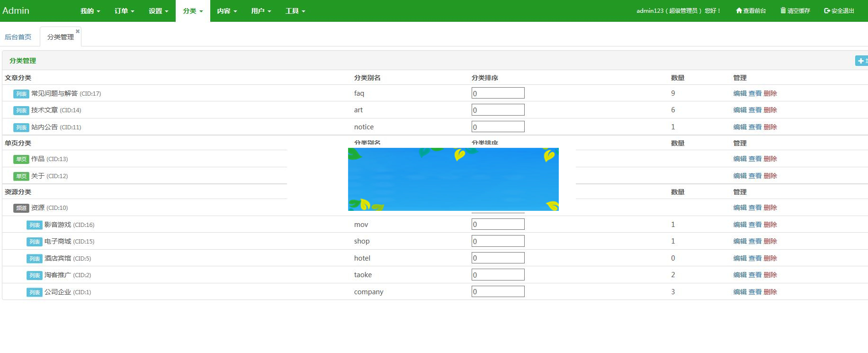Open the 设置 dropdown menu

coord(158,11)
